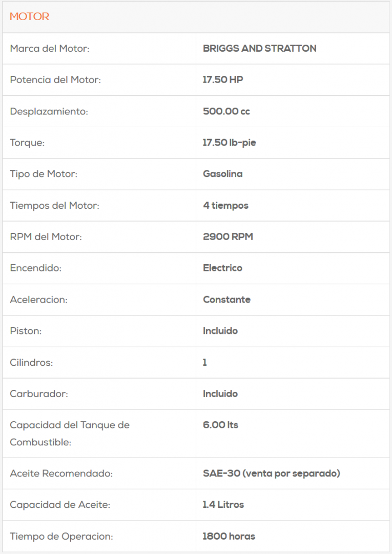Click the 'Desplazamiento:' label
Viewport: 392px width, 554px height.
[x=49, y=111]
